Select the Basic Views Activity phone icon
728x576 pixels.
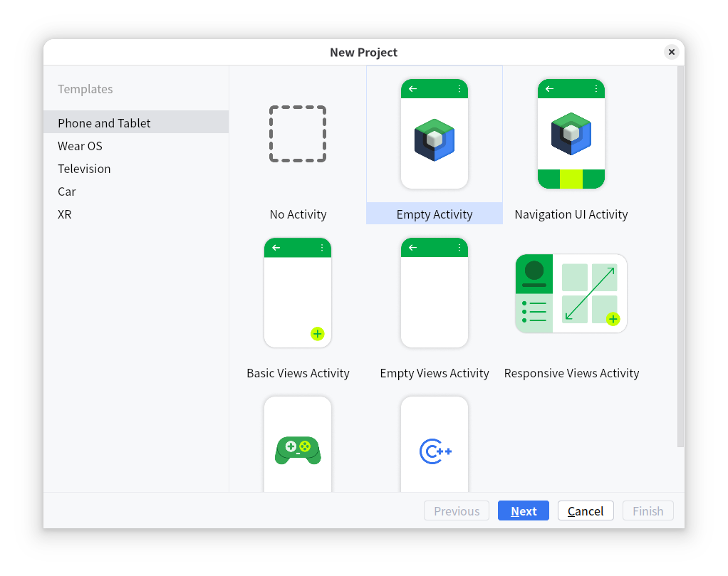pos(298,293)
